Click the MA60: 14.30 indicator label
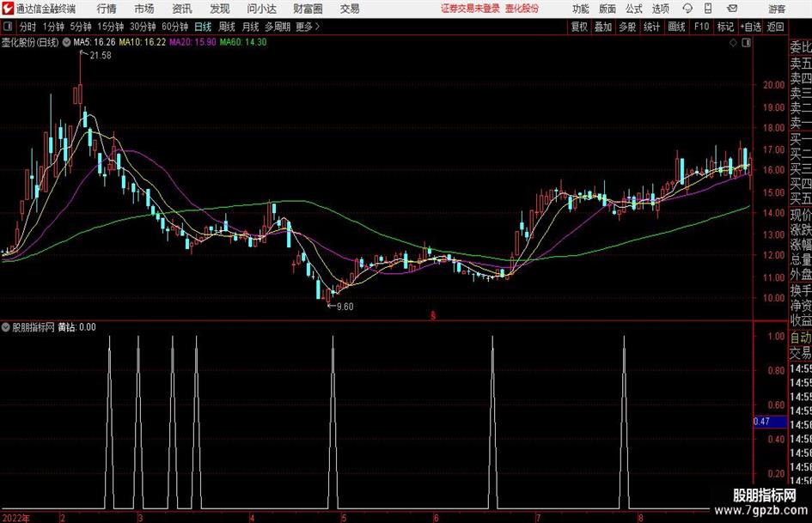This screenshot has width=812, height=523. [x=243, y=42]
